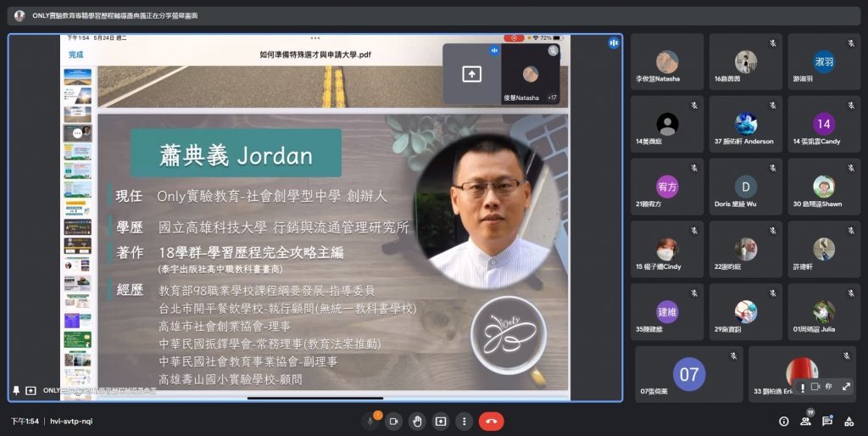The image size is (868, 436).
Task: Select the 22謝昀庭 participant tile
Action: 746,249
